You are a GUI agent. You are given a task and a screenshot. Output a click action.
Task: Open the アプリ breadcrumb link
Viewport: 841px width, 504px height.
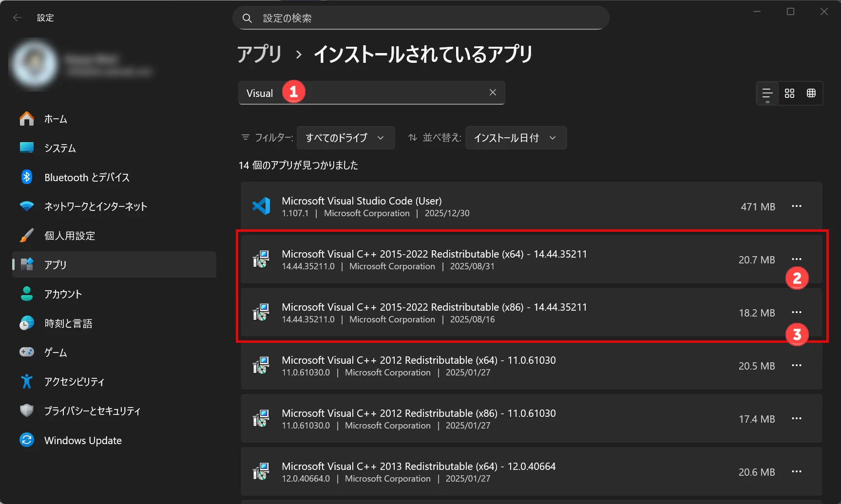(260, 54)
